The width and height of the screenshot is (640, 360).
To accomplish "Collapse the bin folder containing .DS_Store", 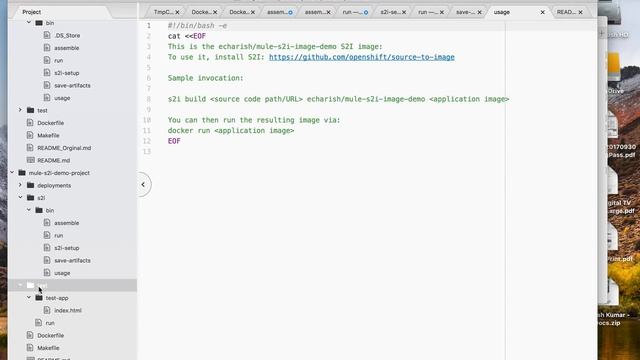I will point(29,23).
